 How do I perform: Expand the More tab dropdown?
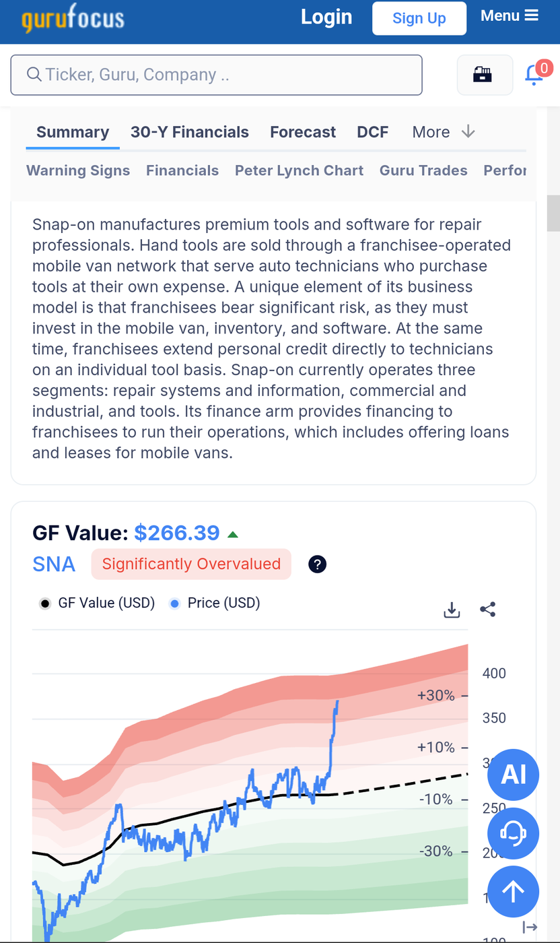pos(444,132)
